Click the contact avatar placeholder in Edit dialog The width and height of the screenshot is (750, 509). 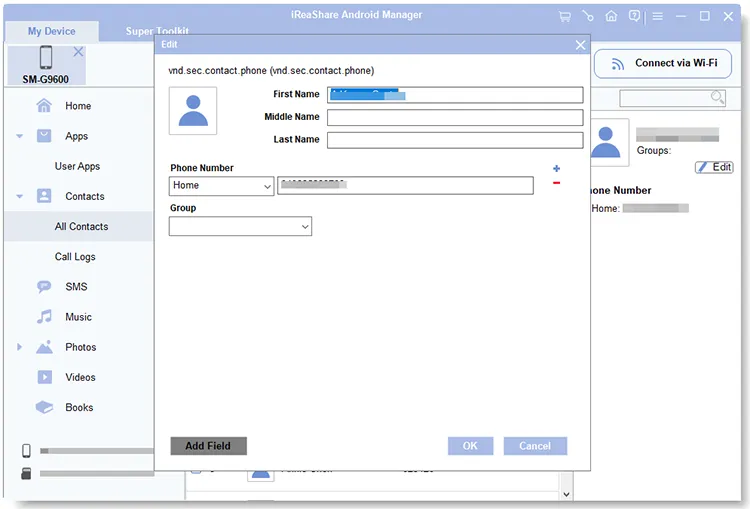(193, 111)
